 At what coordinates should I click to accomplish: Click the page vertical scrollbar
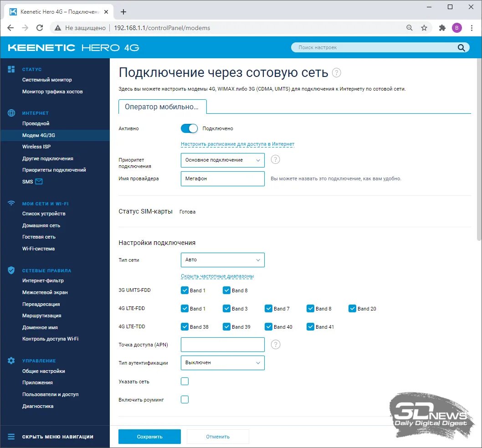pyautogui.click(x=479, y=149)
